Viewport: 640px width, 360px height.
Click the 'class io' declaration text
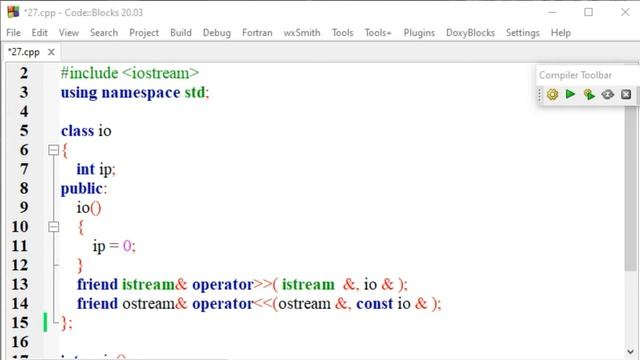click(x=86, y=131)
